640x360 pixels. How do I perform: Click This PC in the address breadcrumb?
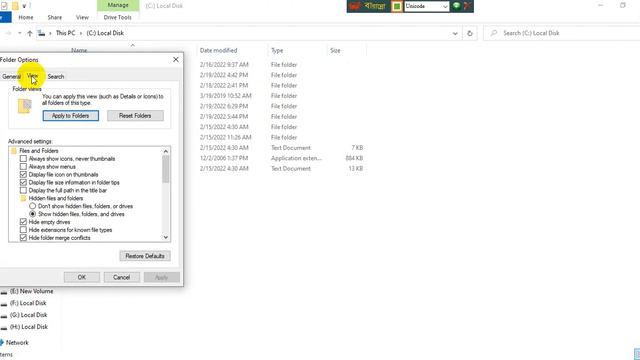pos(65,33)
